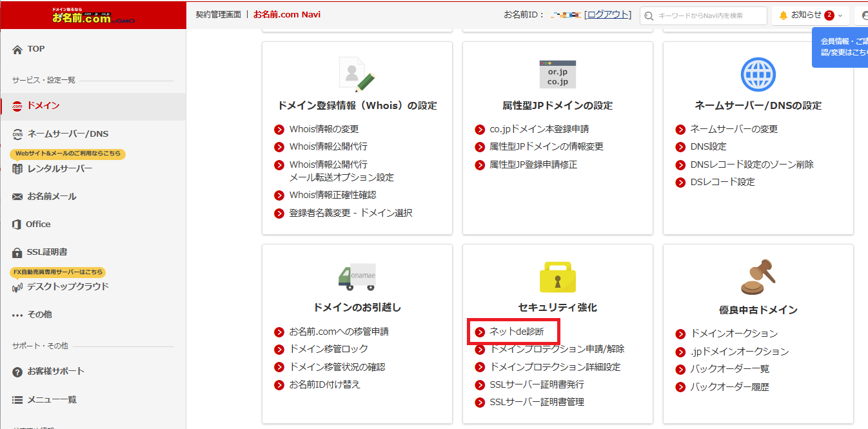Open ドメインプロテクション詳細設定

[x=555, y=367]
